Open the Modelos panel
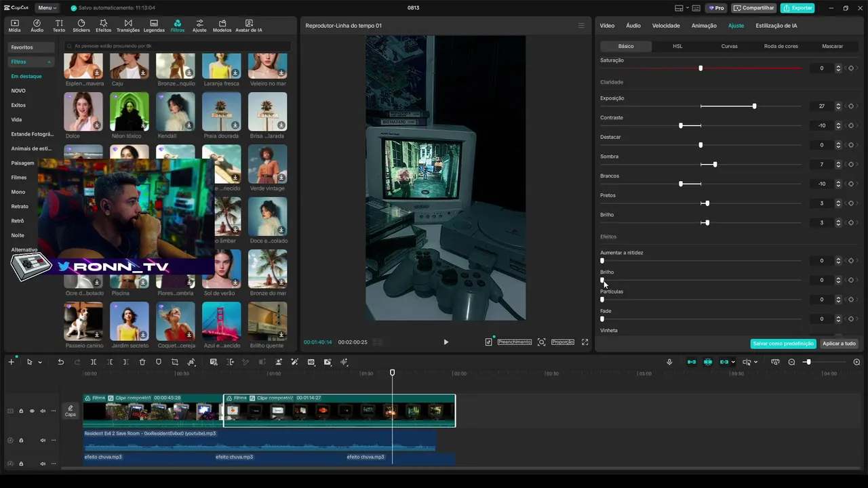Image resolution: width=868 pixels, height=488 pixels. pyautogui.click(x=222, y=26)
